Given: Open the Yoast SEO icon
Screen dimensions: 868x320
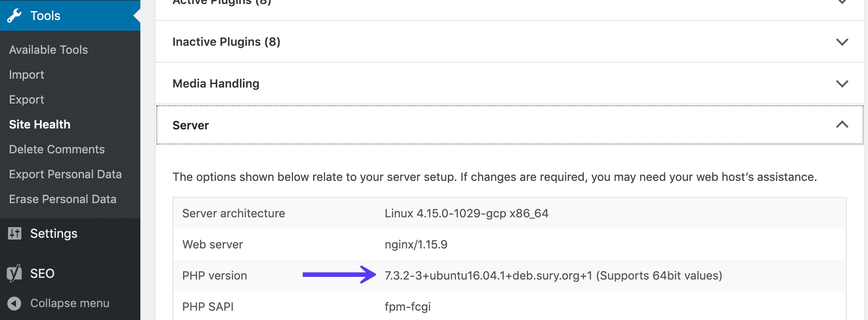Looking at the screenshot, I should click(15, 273).
